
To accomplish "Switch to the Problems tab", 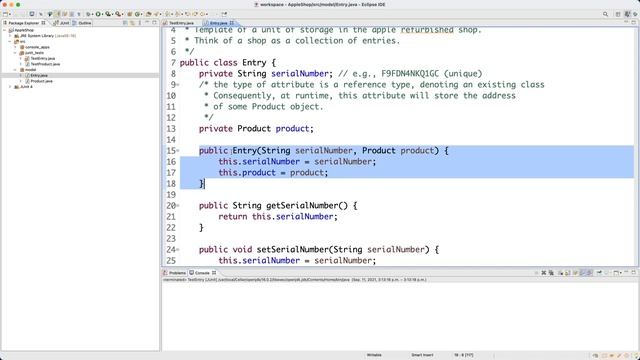I will 174,273.
